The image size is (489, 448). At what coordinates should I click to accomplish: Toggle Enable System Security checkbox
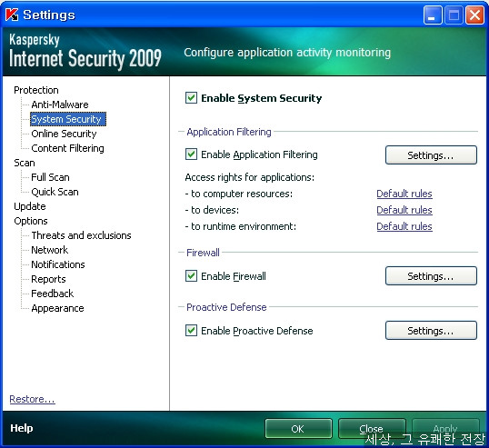[191, 98]
